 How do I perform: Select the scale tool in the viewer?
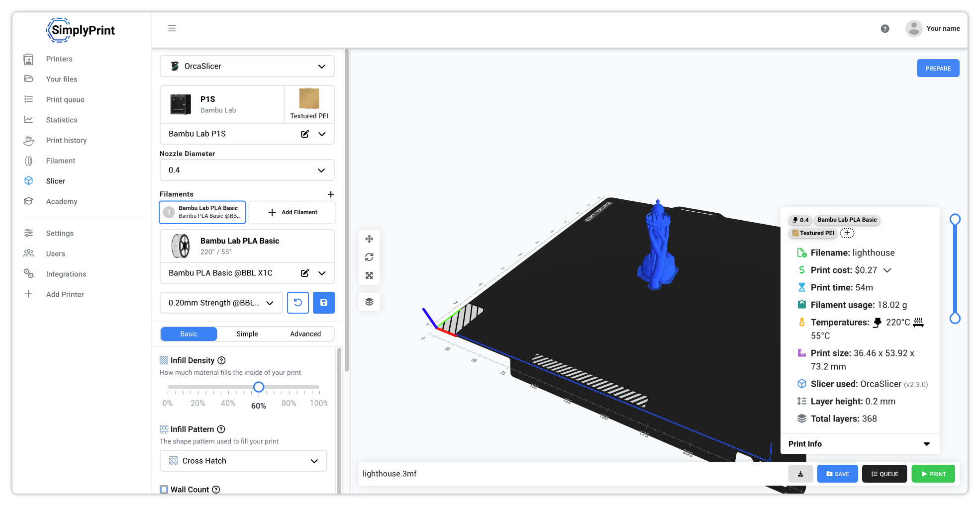tap(369, 275)
